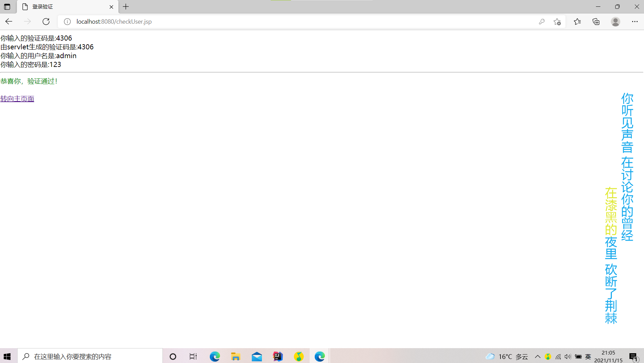Click the text 由servlet生成的验证码是:4306
The image size is (644, 363).
pyautogui.click(x=47, y=47)
